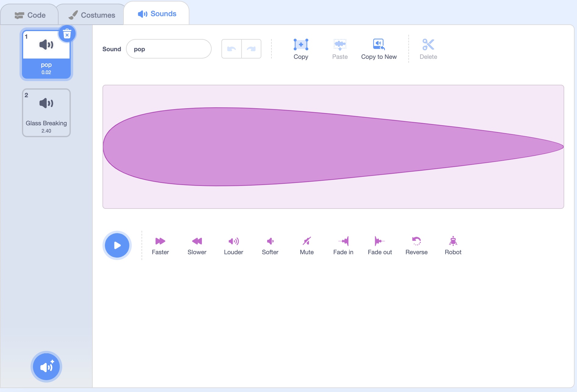The image size is (577, 392).
Task: Reverse the sound
Action: [x=417, y=246]
